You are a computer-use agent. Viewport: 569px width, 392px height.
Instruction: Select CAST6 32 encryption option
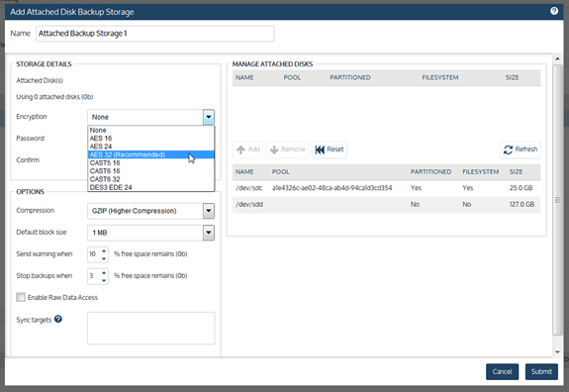[151, 179]
